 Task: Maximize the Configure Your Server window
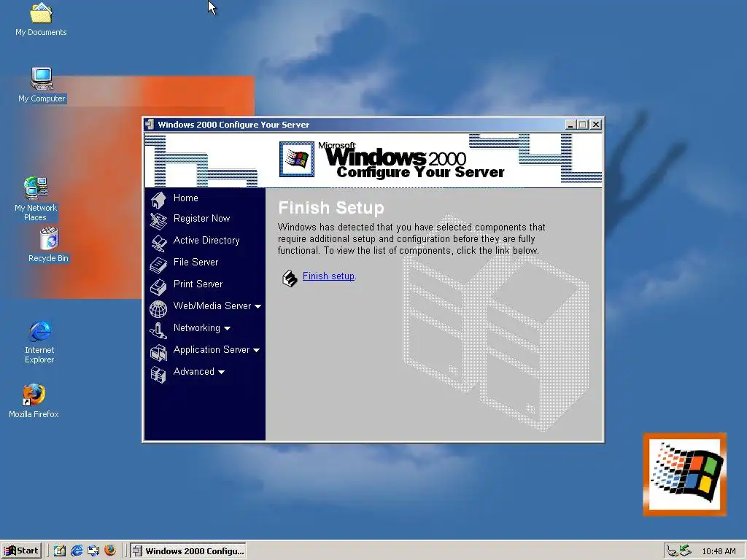pyautogui.click(x=582, y=125)
